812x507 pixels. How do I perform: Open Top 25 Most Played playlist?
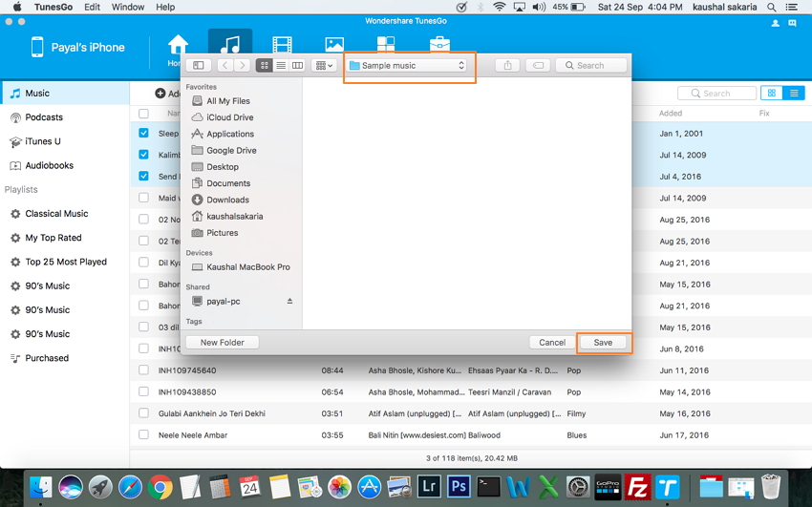(x=64, y=262)
